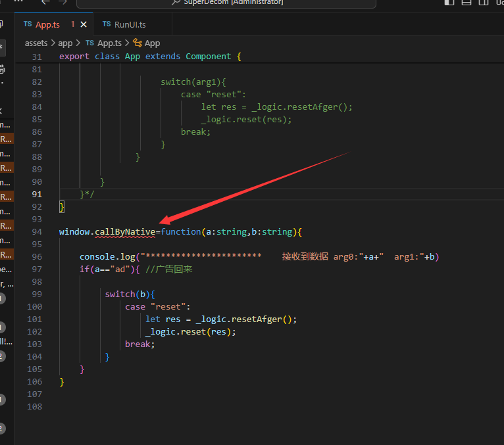Click the 'break;' statement on line 103
The height and width of the screenshot is (445, 504).
[140, 344]
